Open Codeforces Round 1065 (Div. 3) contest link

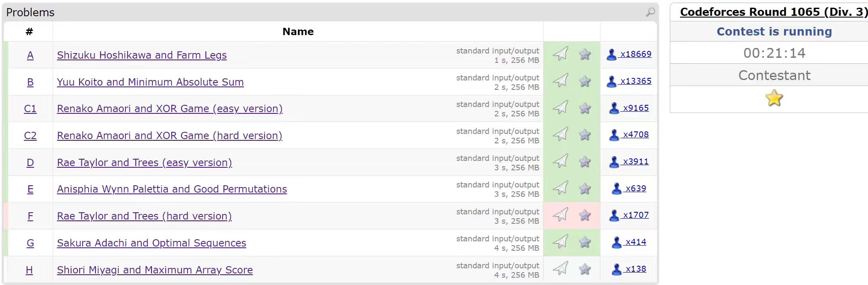click(x=773, y=12)
